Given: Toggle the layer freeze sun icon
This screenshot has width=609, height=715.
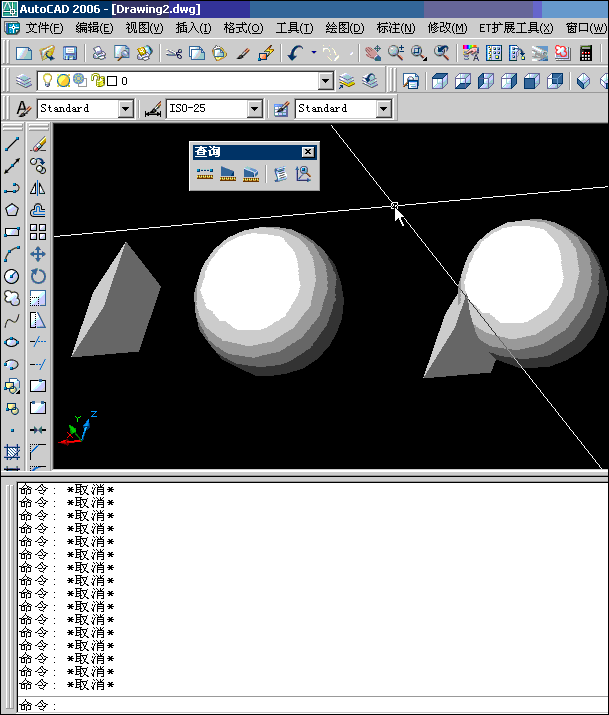Looking at the screenshot, I should 63,81.
